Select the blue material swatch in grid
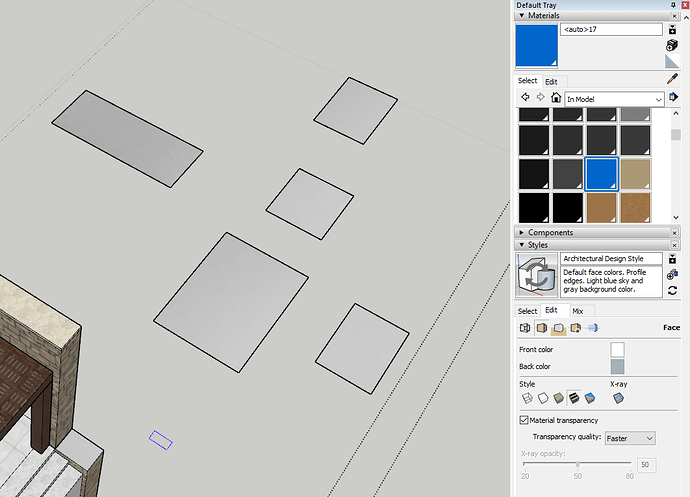The image size is (690, 497). 602,174
